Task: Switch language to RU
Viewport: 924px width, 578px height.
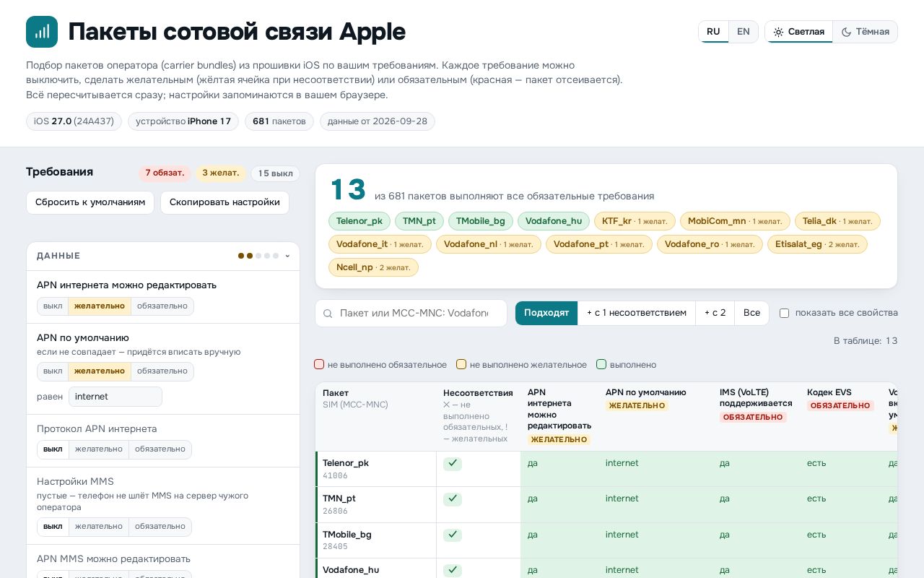Action: tap(713, 32)
